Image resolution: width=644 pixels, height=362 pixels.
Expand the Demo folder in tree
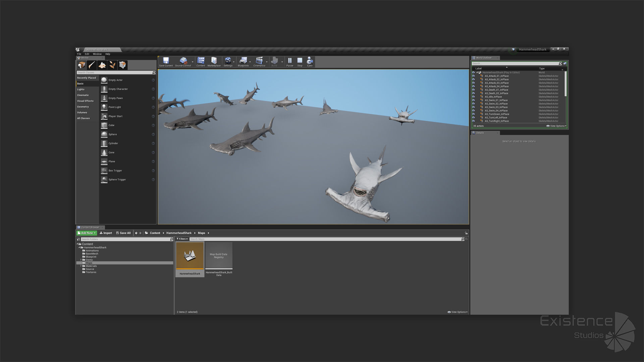[81, 260]
